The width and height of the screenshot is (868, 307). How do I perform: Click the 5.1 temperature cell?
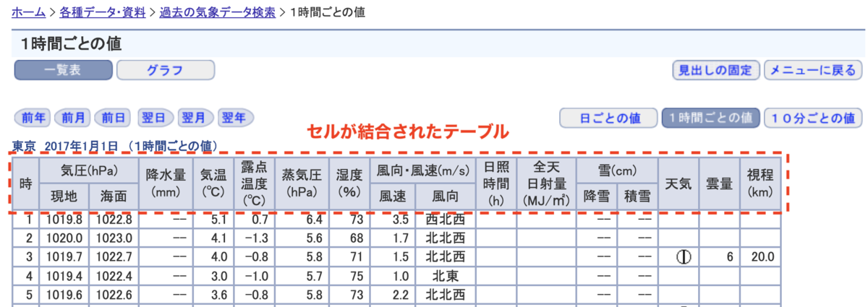point(213,219)
